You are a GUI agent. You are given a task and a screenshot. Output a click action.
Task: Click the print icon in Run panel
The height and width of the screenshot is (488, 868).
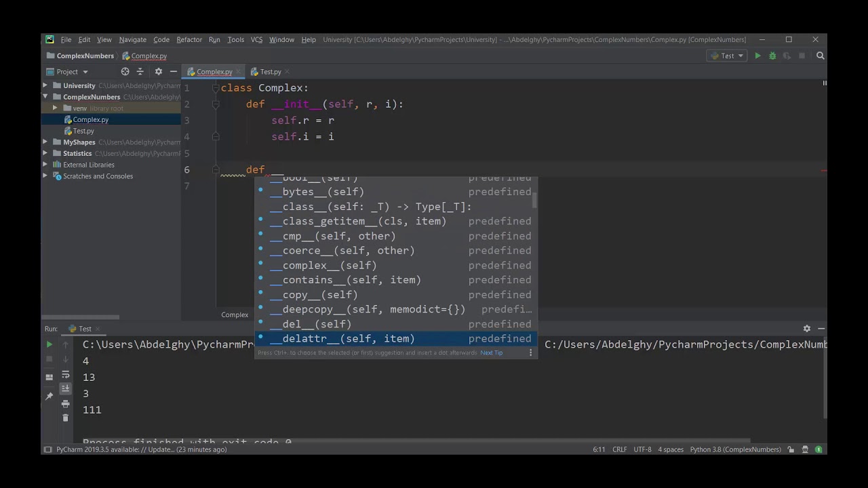point(65,403)
